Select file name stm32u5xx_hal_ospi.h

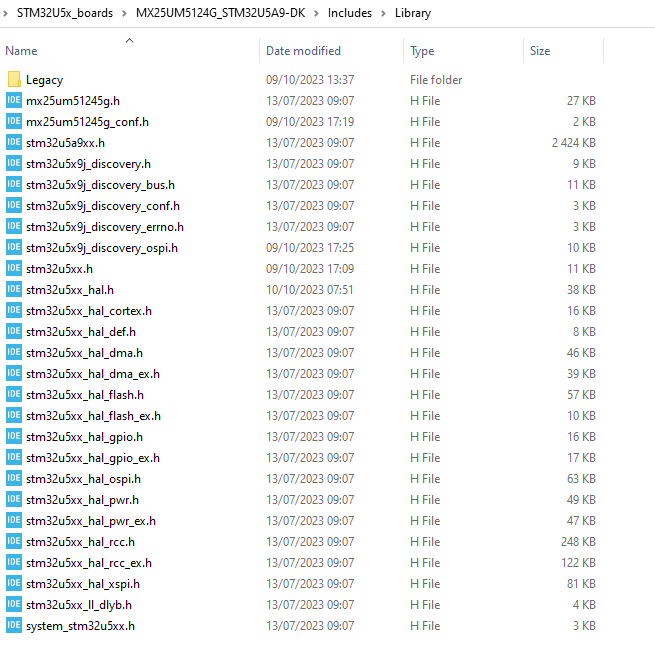83,479
